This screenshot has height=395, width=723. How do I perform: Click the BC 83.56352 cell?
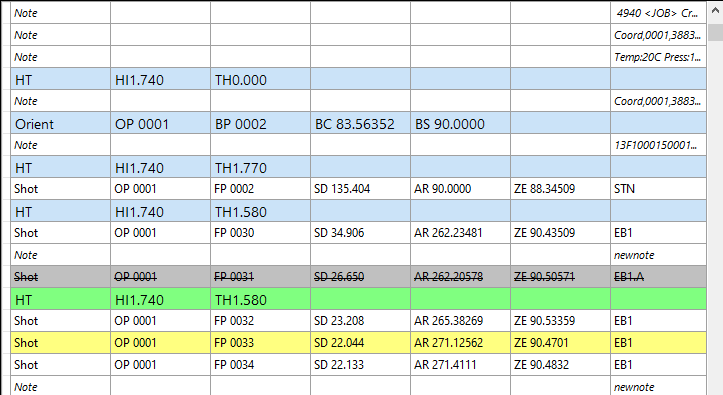(360, 124)
